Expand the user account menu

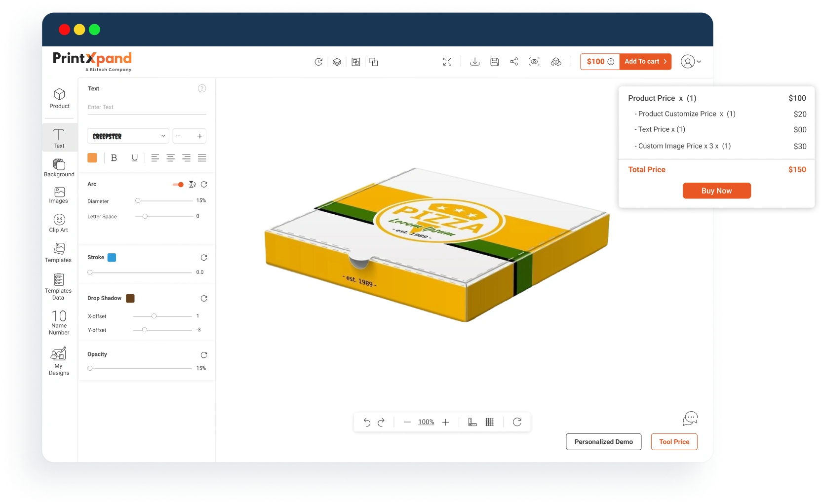click(x=691, y=62)
